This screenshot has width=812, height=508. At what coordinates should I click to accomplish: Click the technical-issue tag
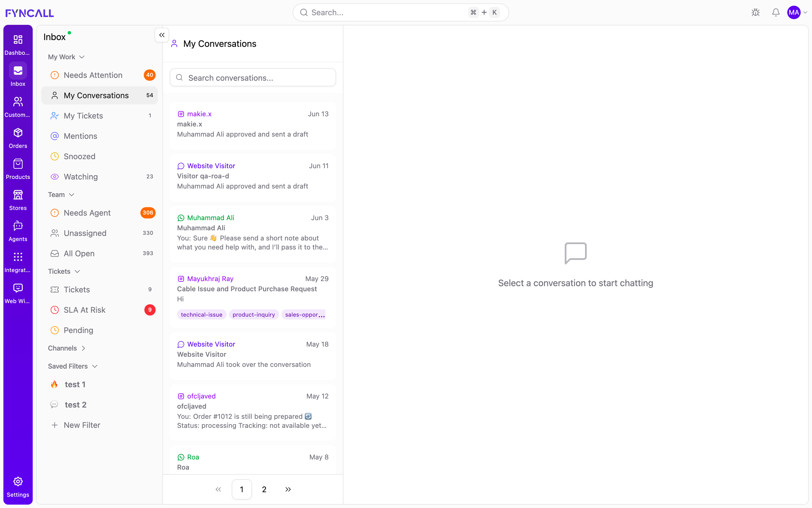click(x=202, y=315)
